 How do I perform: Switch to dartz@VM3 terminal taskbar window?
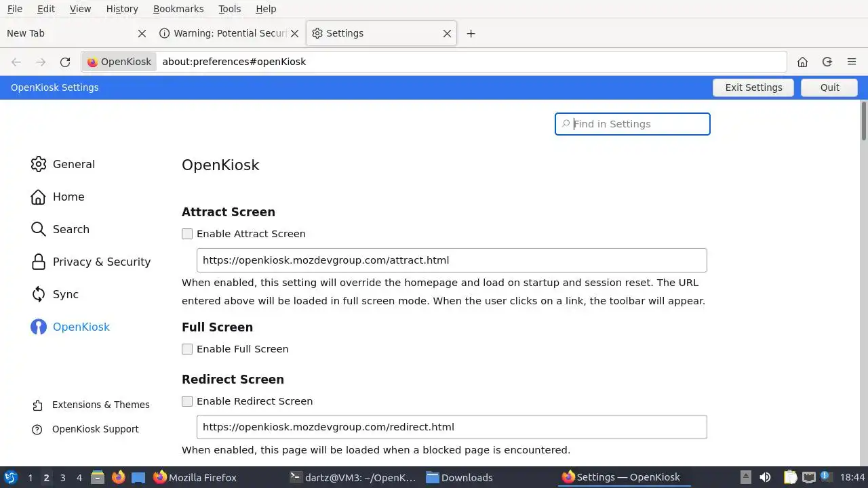[x=353, y=477]
